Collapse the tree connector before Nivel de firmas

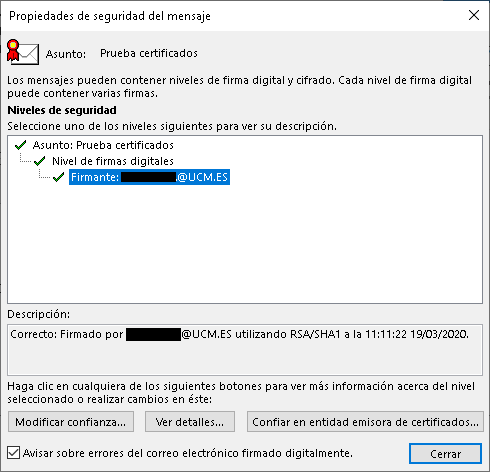point(25,159)
